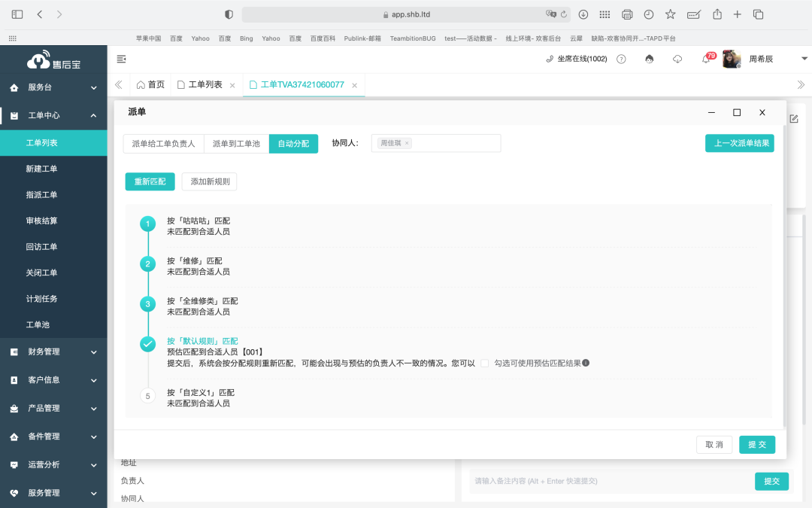
Task: Click the remark content input field
Action: (x=610, y=481)
